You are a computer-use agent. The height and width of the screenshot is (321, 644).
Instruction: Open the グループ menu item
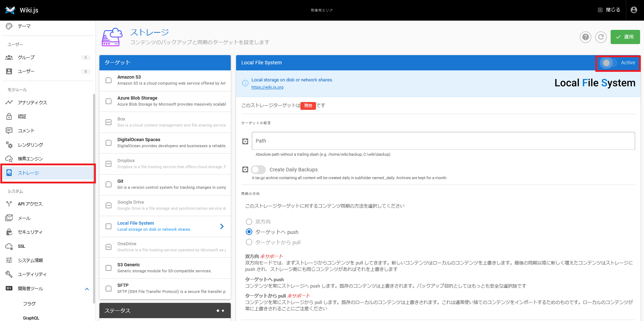tap(48, 57)
